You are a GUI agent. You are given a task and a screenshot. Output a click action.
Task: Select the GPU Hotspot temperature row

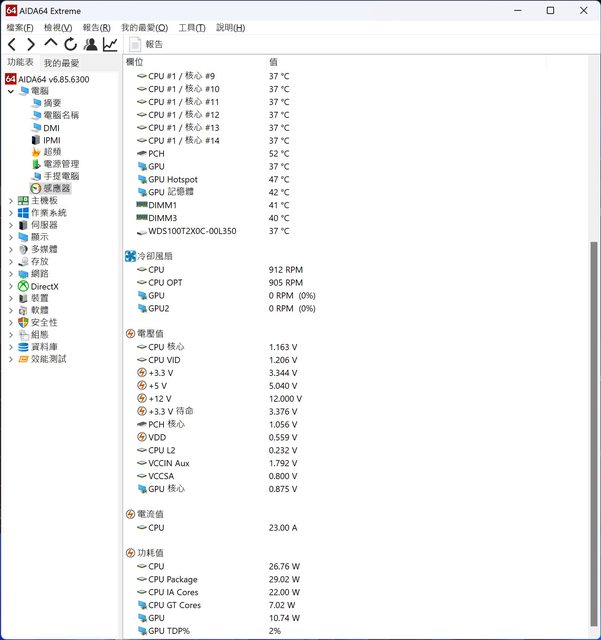tap(172, 180)
